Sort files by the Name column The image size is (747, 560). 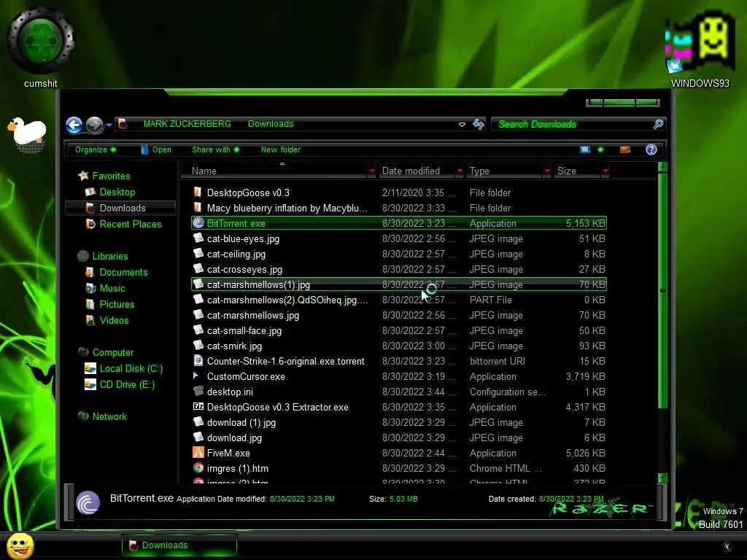pyautogui.click(x=275, y=171)
